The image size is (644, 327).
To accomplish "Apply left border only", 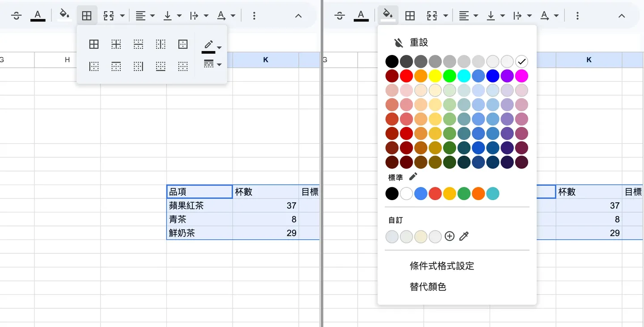I will click(94, 67).
